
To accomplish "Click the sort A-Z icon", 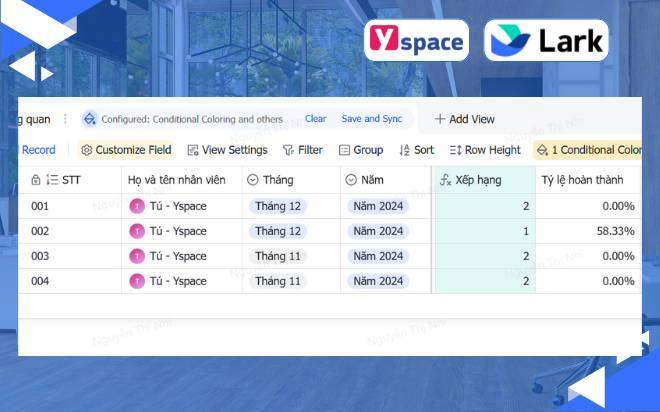I will [405, 150].
